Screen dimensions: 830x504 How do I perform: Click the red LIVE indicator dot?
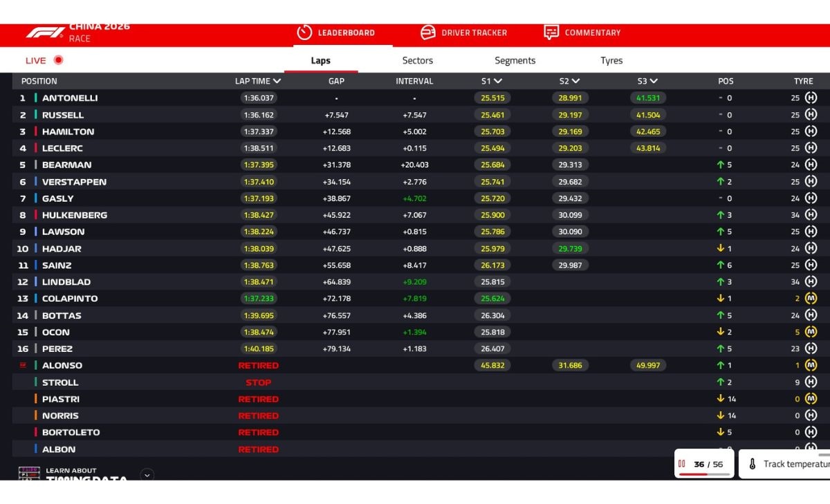coord(58,60)
